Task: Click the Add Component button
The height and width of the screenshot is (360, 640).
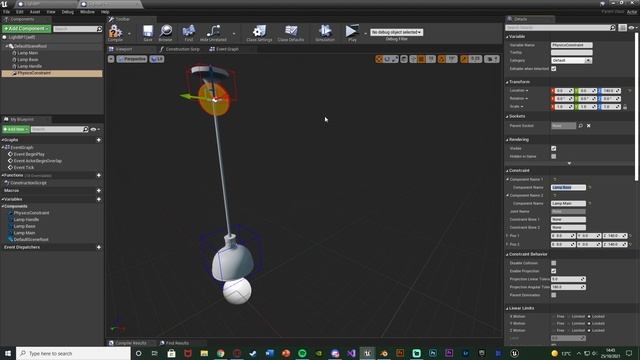Action: 27,29
